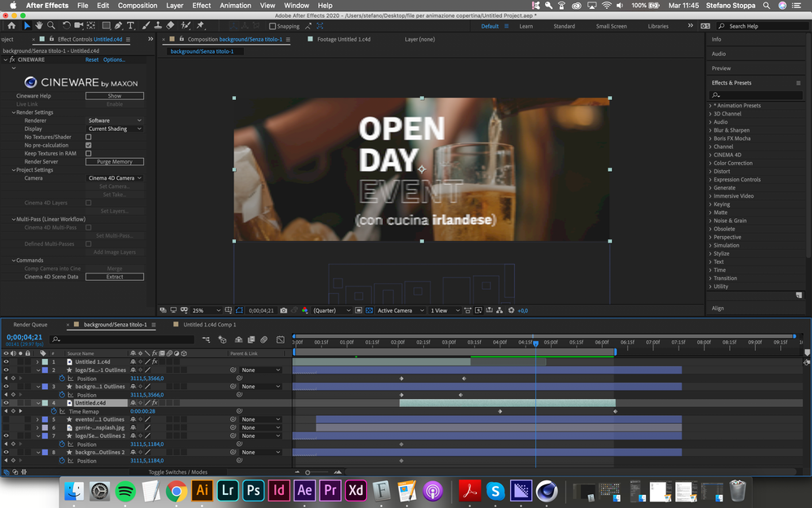The width and height of the screenshot is (812, 508).
Task: Select the Rectangle shape tool
Action: coord(106,25)
